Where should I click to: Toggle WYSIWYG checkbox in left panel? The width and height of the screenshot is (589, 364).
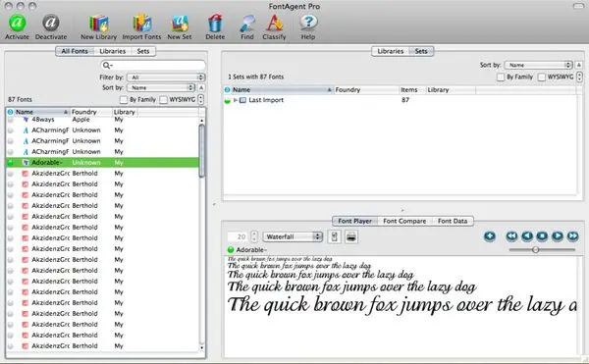[x=163, y=100]
